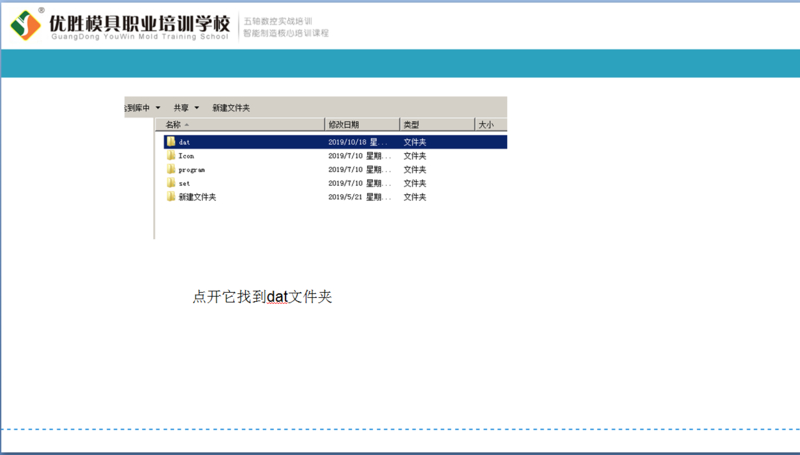The height and width of the screenshot is (455, 800).
Task: Expand the 共享 dropdown menu
Action: (x=196, y=108)
